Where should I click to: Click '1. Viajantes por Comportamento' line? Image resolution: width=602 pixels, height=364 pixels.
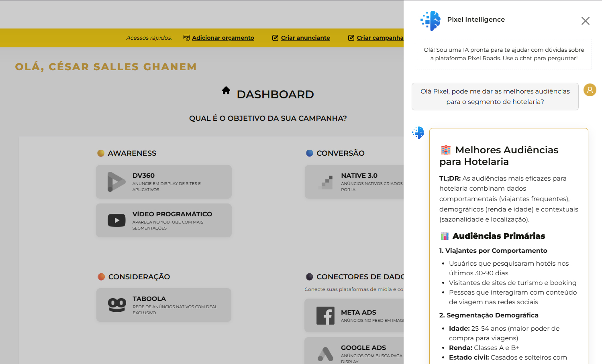(x=493, y=250)
